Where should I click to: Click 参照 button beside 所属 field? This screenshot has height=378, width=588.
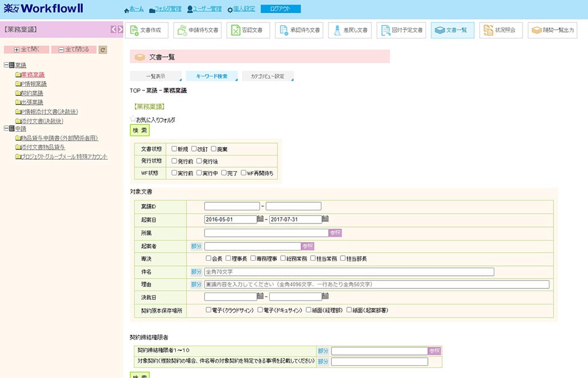[335, 233]
